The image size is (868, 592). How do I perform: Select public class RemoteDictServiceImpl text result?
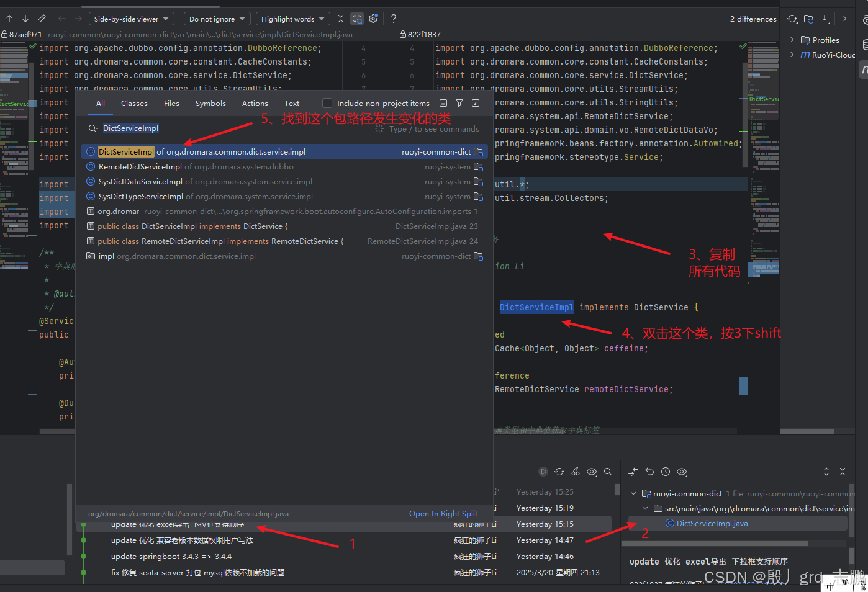tap(284, 241)
